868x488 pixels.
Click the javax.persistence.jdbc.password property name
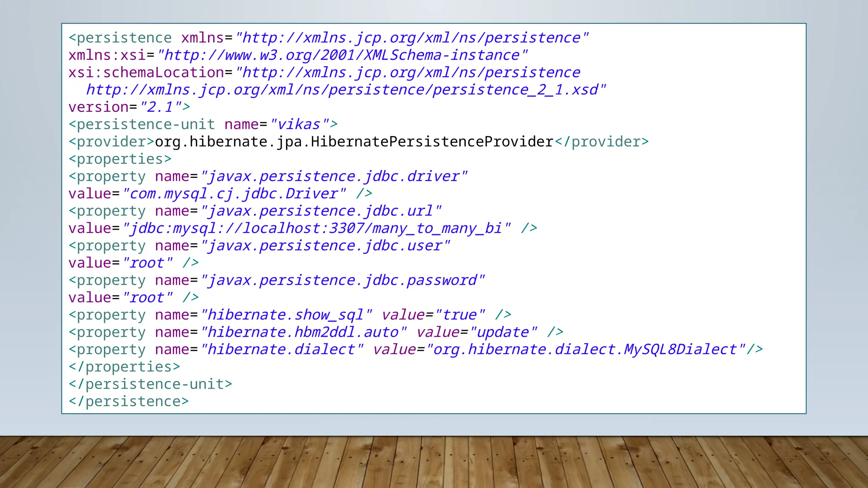coord(342,280)
